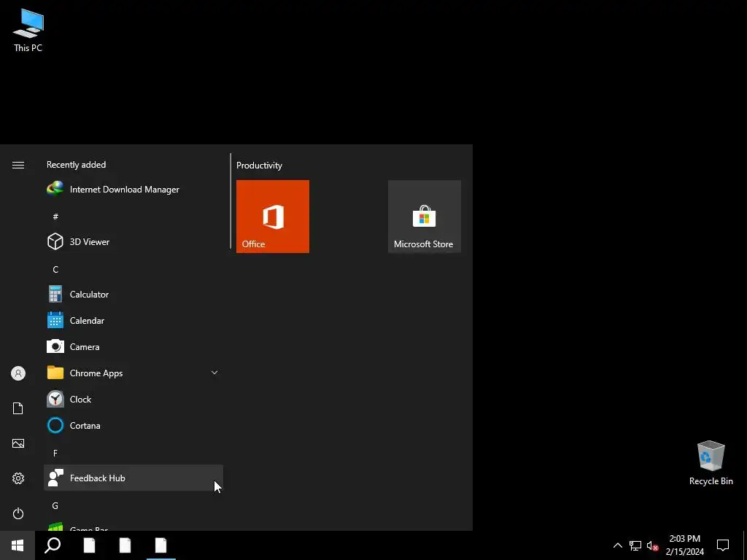Click the Power button in Start sidebar
The image size is (747, 560).
pyautogui.click(x=18, y=513)
